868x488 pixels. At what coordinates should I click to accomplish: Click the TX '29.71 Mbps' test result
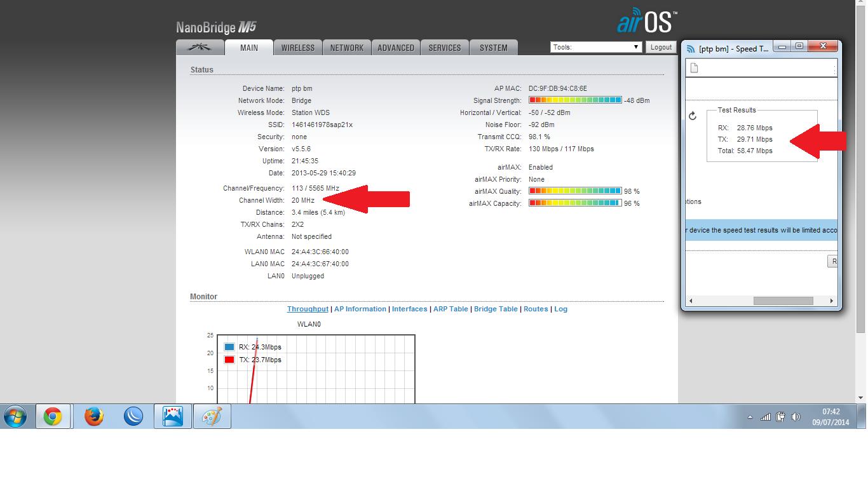click(755, 140)
